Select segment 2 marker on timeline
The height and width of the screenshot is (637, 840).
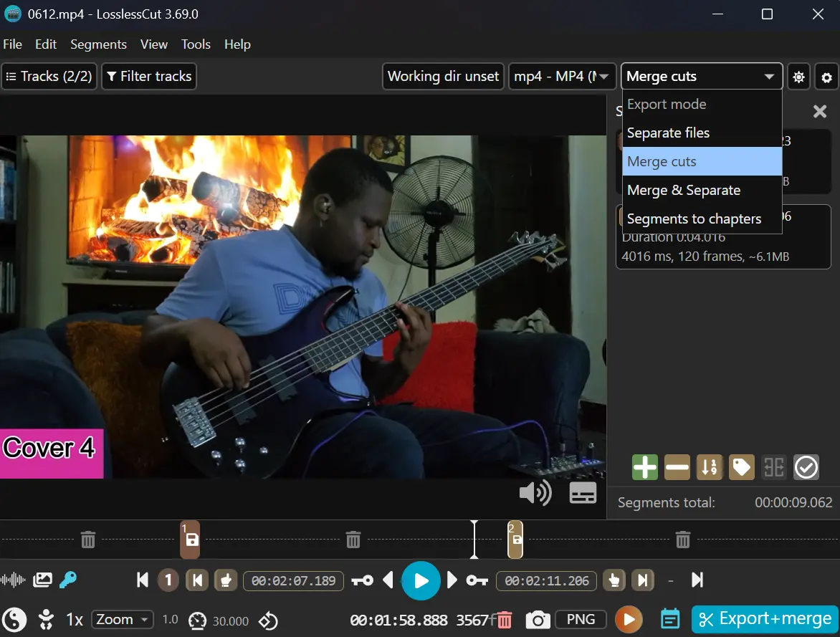[515, 540]
